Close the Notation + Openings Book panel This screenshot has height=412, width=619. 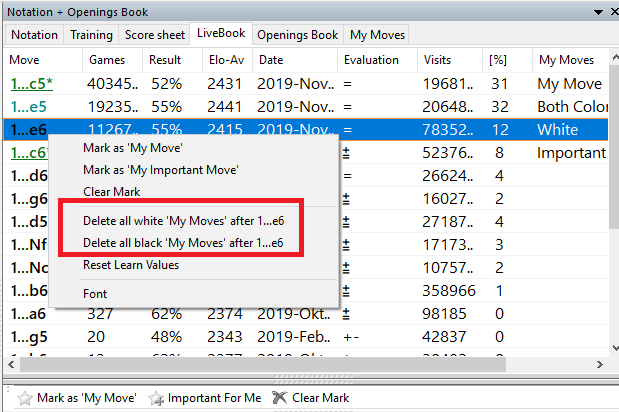610,11
